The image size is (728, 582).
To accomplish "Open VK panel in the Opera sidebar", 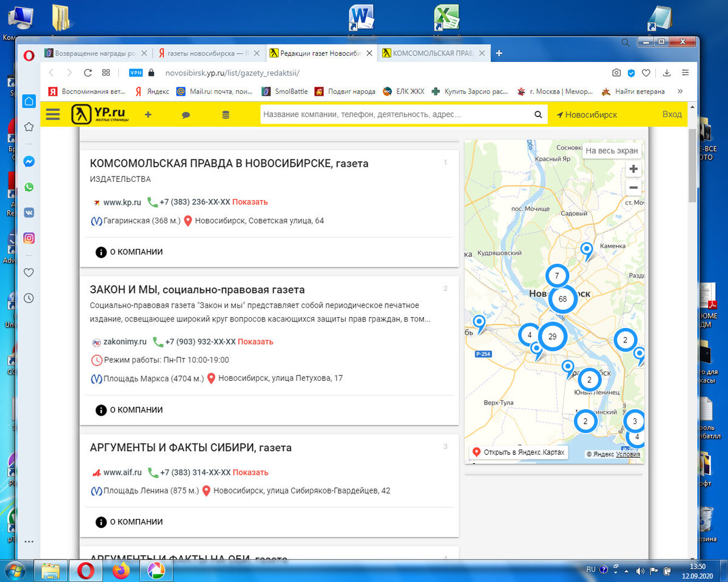I will click(29, 213).
